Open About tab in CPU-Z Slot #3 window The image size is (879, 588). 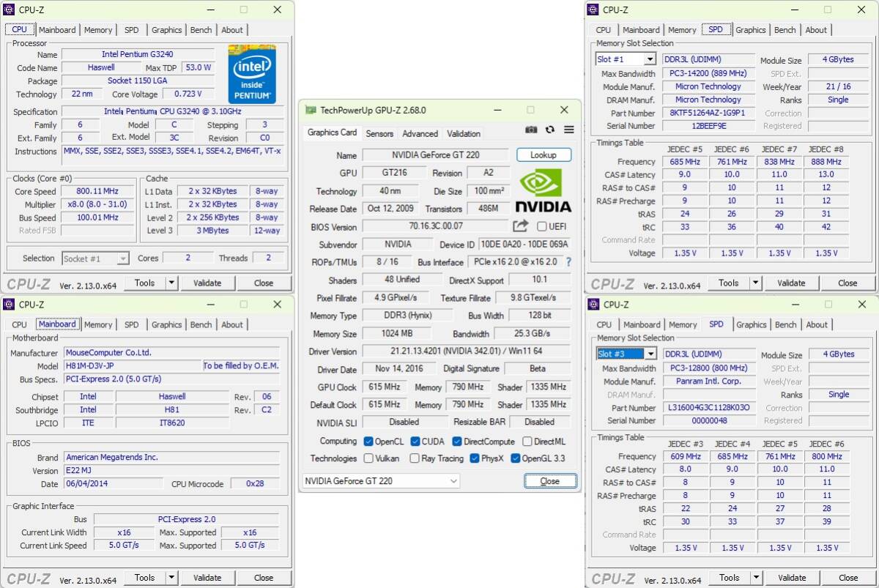click(x=817, y=325)
